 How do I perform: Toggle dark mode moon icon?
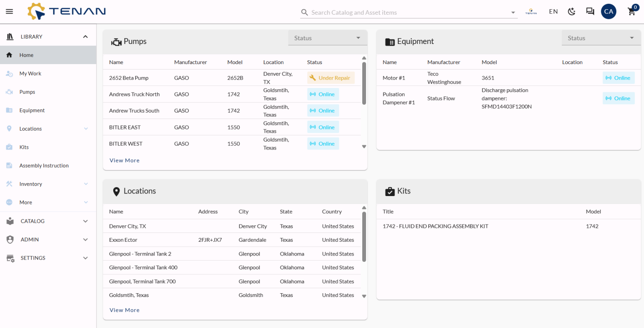tap(572, 11)
